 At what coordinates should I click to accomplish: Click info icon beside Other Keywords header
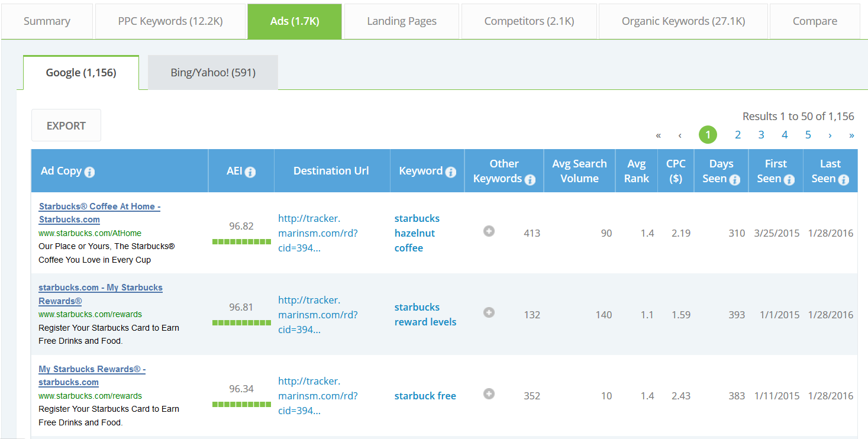click(530, 180)
